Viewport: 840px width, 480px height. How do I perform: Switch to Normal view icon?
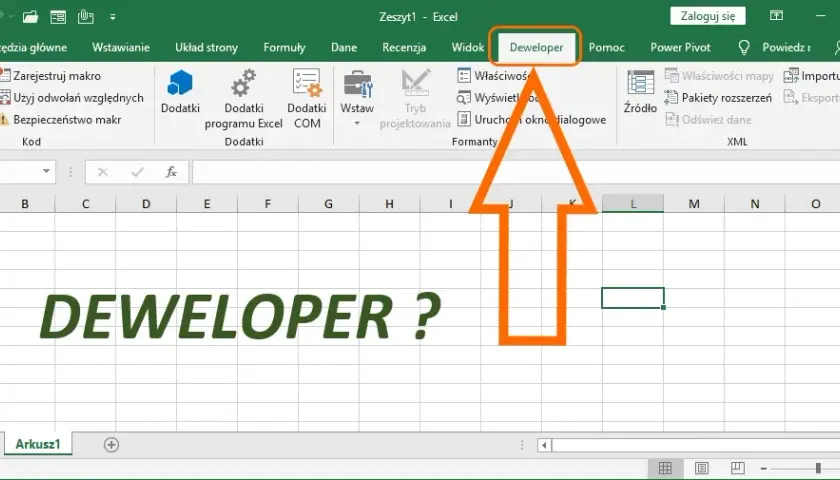click(x=665, y=468)
